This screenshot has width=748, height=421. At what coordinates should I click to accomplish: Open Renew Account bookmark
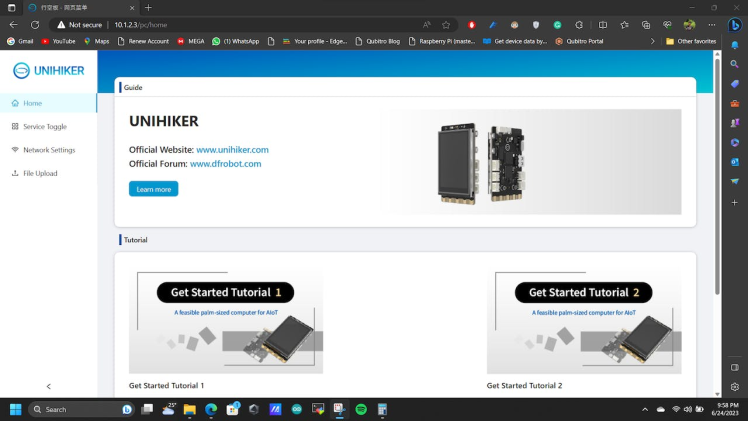pyautogui.click(x=143, y=41)
